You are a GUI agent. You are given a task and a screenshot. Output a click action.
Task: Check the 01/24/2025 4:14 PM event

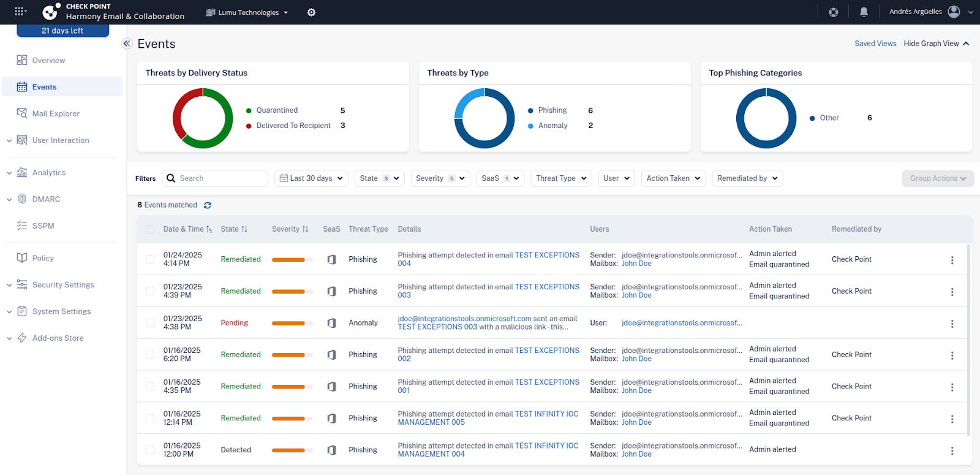click(x=150, y=259)
